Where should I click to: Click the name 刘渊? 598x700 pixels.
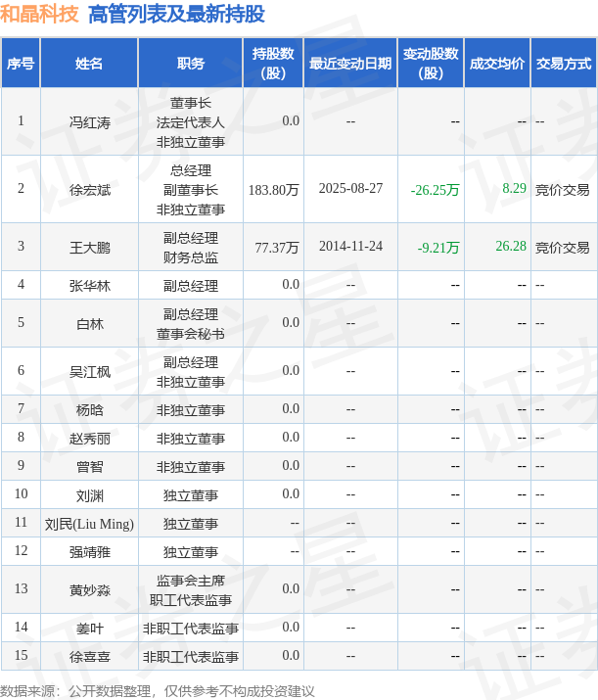click(x=90, y=495)
